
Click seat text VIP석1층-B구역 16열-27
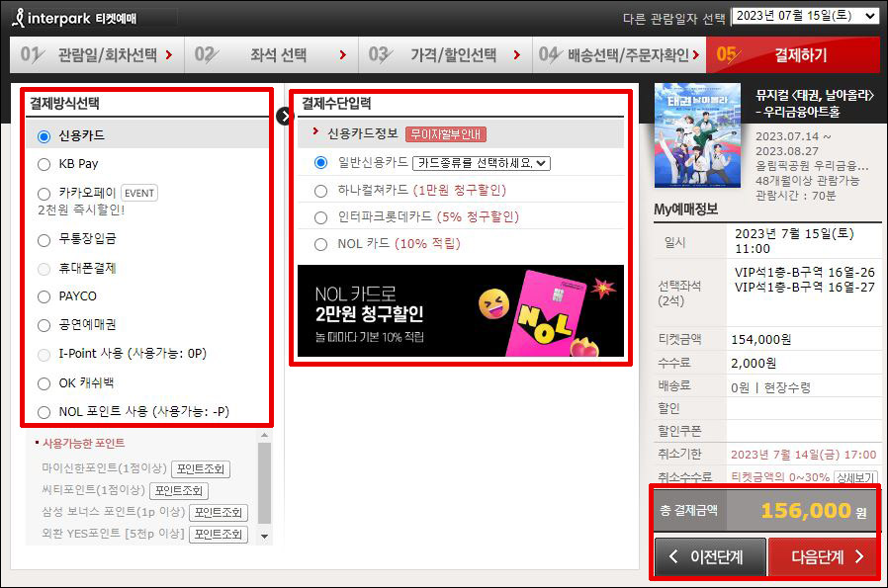pyautogui.click(x=805, y=287)
